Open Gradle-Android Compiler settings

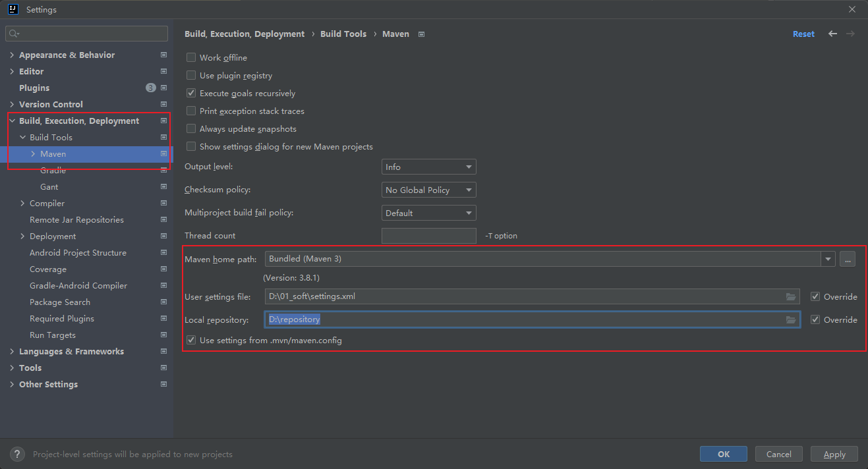tap(78, 286)
